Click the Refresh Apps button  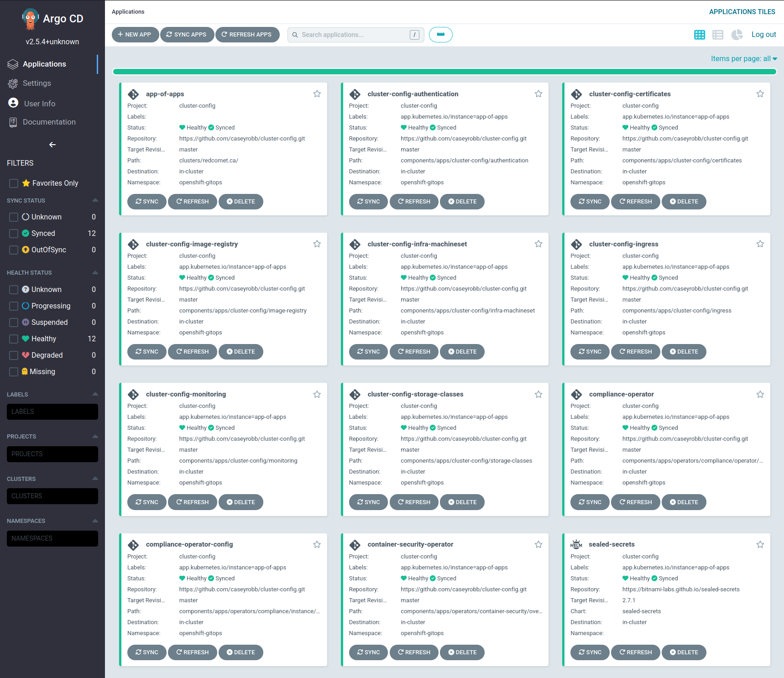(x=247, y=35)
